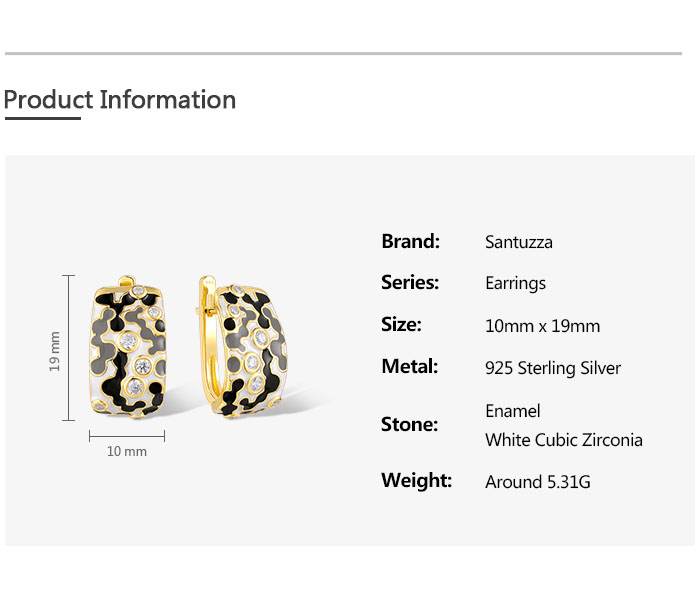Select the 10mm x 19mm size text

542,326
